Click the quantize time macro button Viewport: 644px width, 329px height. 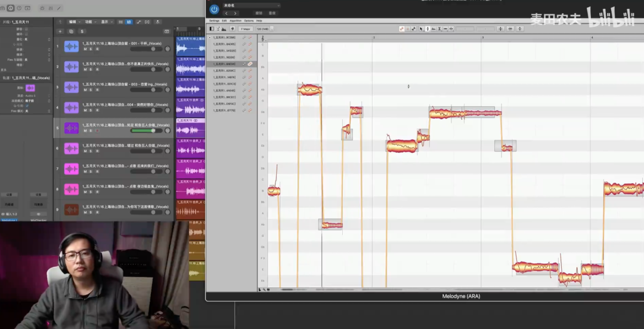click(510, 29)
